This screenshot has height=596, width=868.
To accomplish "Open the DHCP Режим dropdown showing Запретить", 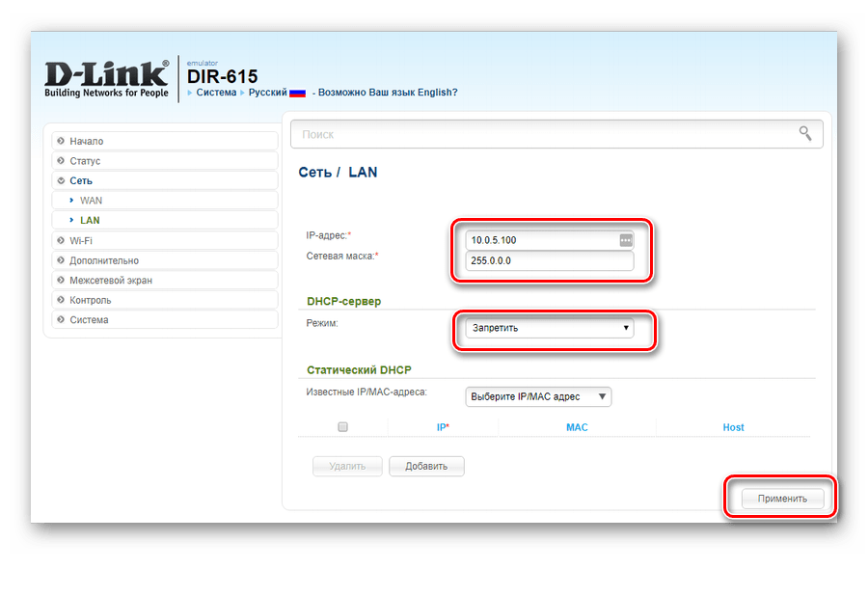I will point(549,328).
